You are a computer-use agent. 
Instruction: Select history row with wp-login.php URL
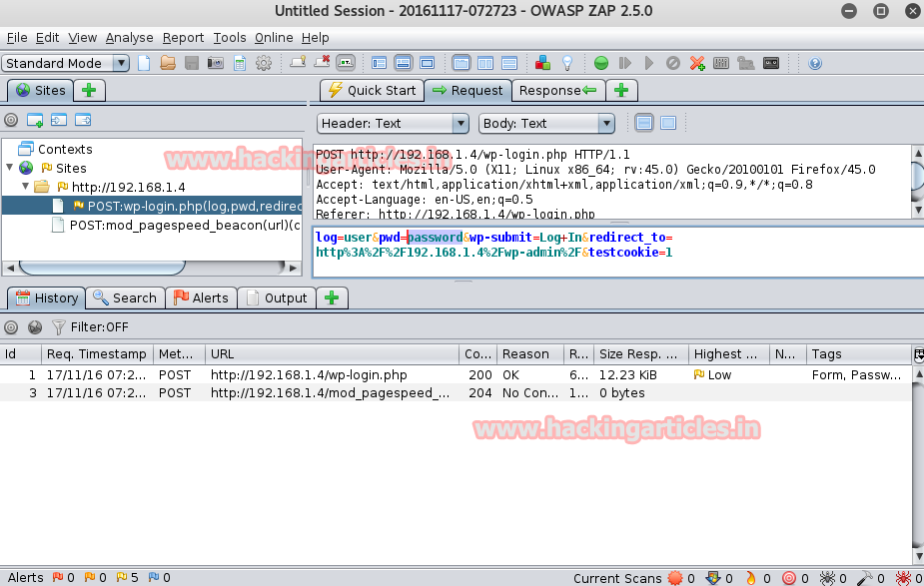(x=456, y=374)
